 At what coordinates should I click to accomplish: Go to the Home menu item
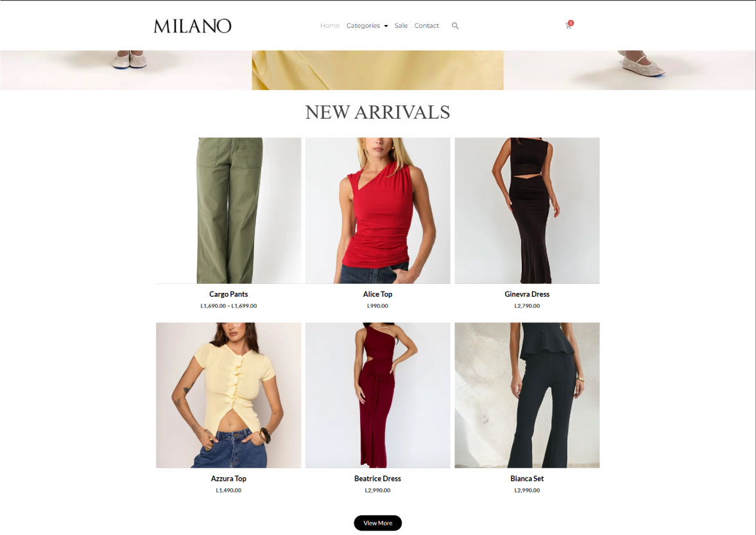tap(330, 26)
